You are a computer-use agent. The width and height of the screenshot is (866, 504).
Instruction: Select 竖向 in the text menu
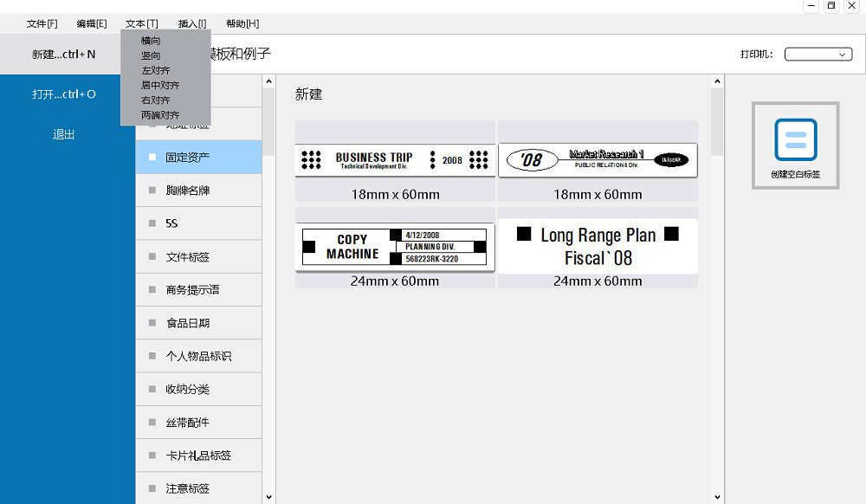151,55
